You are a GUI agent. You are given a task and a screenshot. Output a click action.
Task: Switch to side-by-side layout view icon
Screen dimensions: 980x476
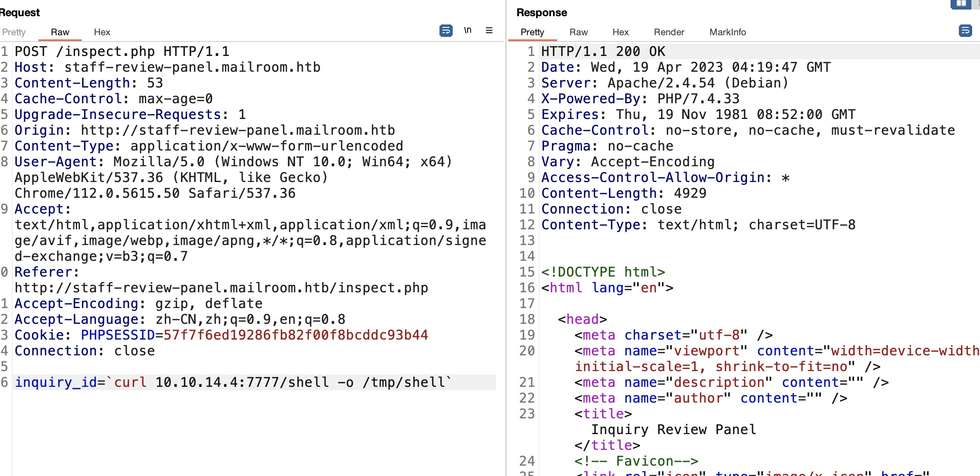961,3
